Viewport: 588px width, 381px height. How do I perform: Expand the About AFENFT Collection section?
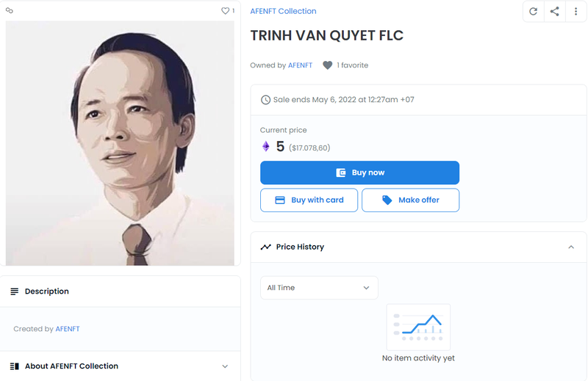[225, 366]
